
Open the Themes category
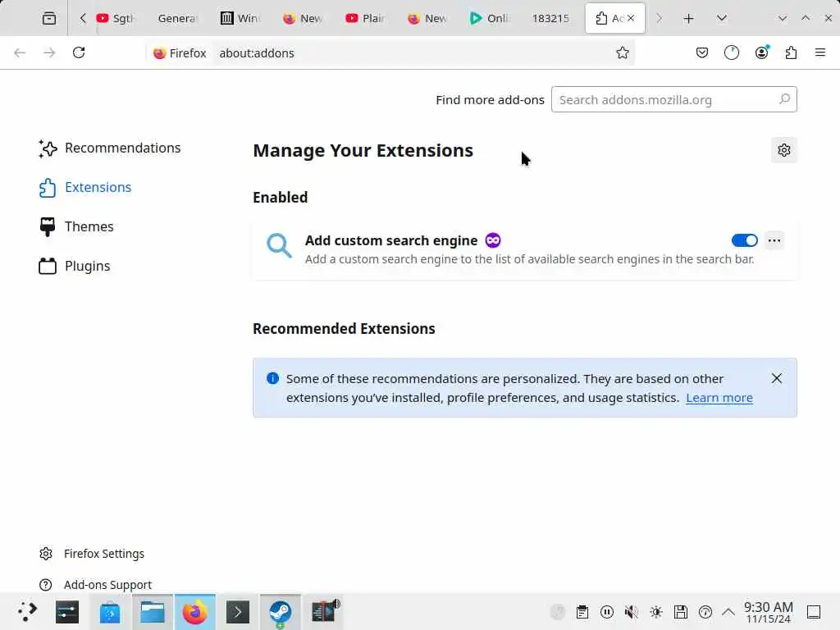point(76,226)
